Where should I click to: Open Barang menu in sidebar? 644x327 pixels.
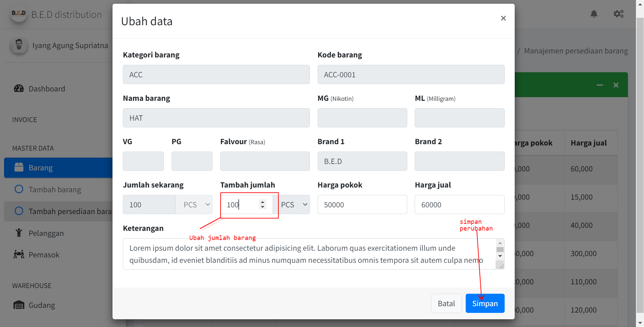pyautogui.click(x=58, y=167)
